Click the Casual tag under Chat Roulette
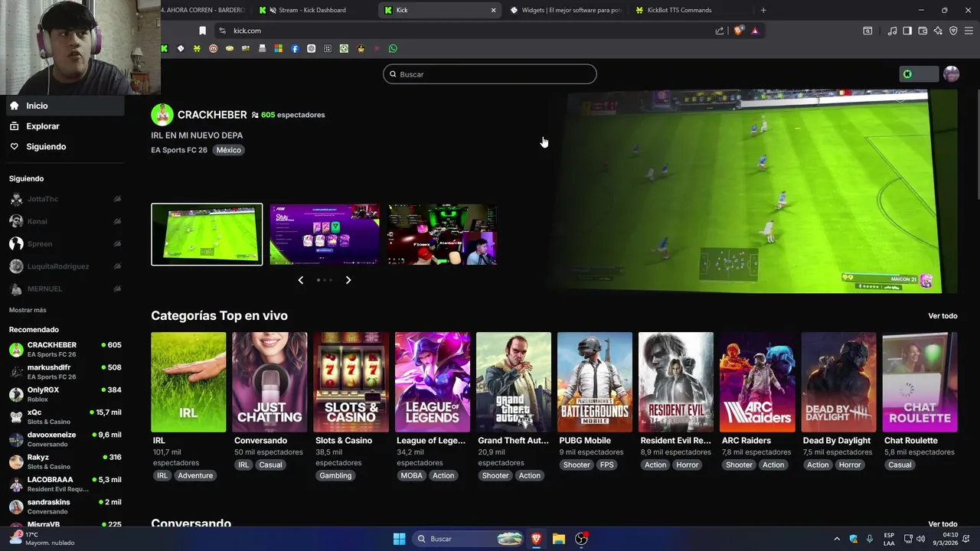This screenshot has height=551, width=980. coord(900,465)
